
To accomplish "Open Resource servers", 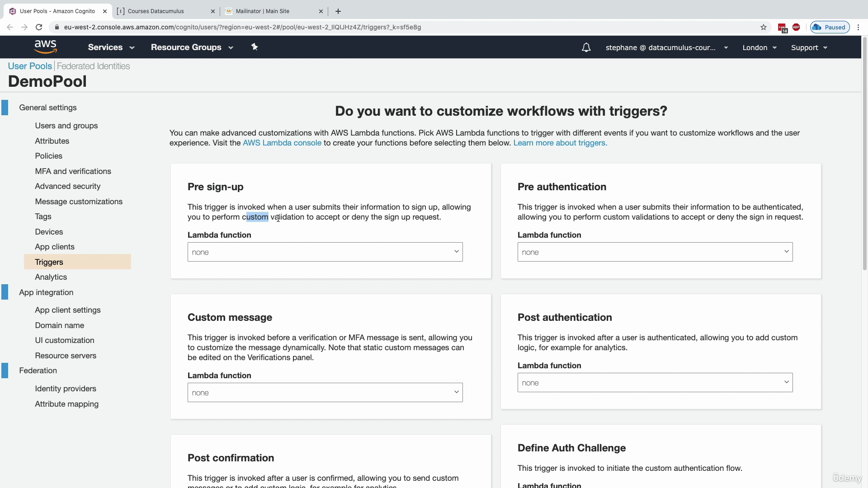I will 66,356.
